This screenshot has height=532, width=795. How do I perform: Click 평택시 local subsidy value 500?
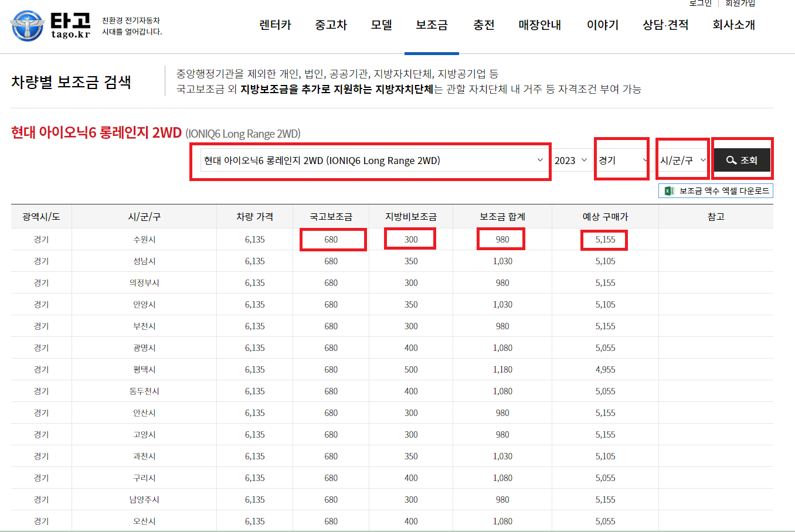(x=411, y=370)
